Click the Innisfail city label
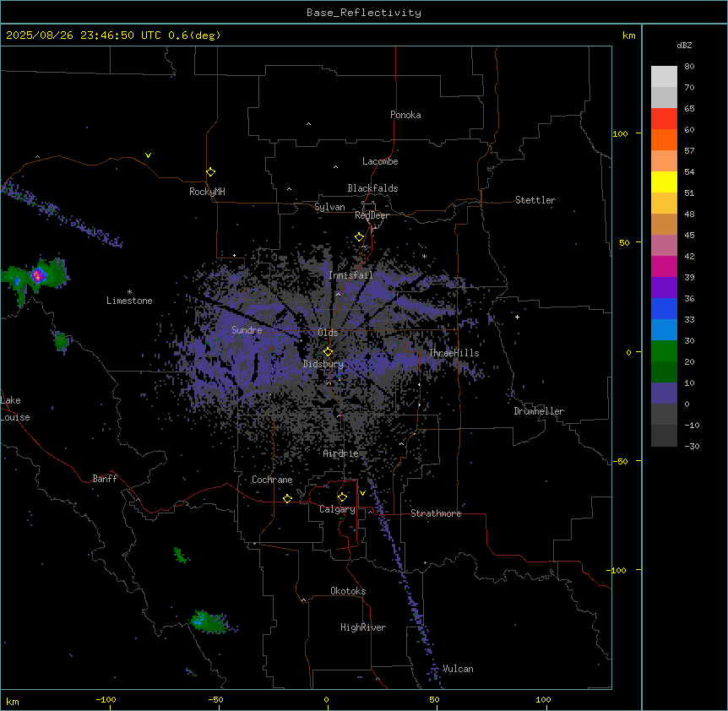Image resolution: width=728 pixels, height=711 pixels. [350, 275]
